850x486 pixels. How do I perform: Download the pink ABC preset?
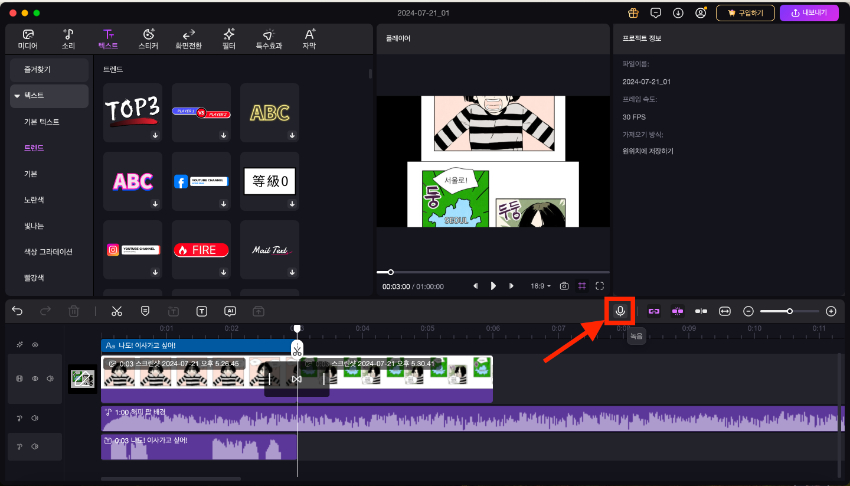[x=155, y=204]
